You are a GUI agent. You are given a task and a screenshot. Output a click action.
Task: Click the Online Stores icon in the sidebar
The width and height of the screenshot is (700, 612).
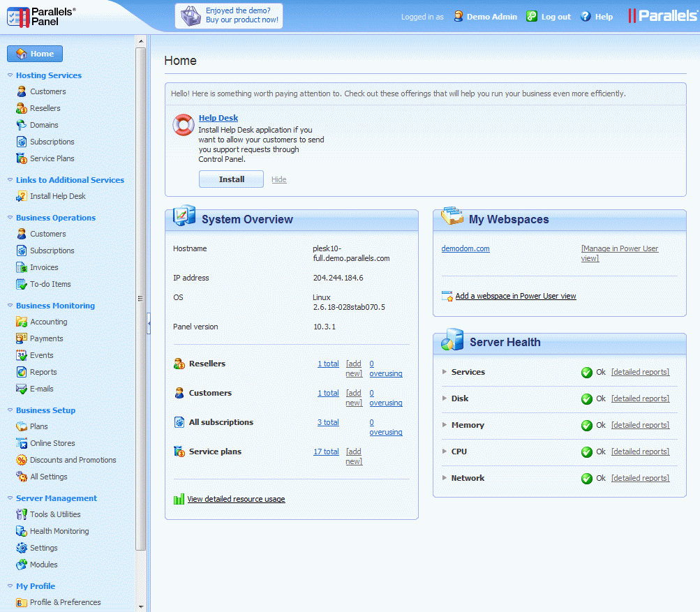[22, 443]
